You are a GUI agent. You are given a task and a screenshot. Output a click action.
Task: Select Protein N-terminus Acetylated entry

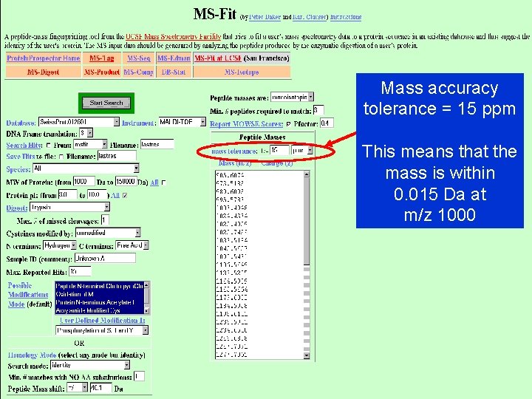point(99,302)
